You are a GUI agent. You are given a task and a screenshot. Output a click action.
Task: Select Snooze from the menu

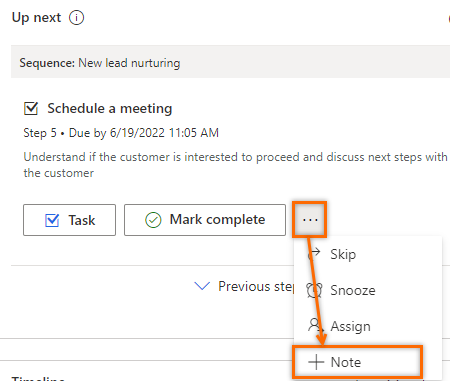(x=368, y=290)
